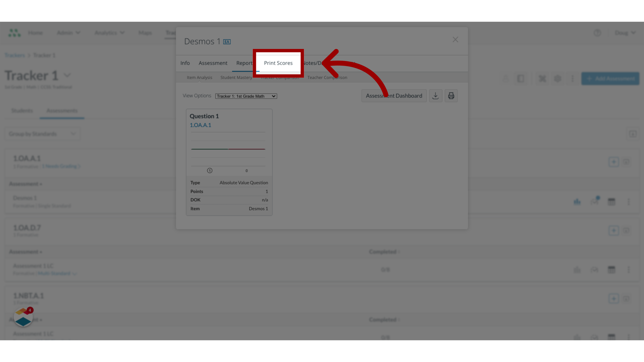Click the table icon for Assessment 1 LC under 1.OA.D.7
The width and height of the screenshot is (644, 362).
tap(611, 269)
